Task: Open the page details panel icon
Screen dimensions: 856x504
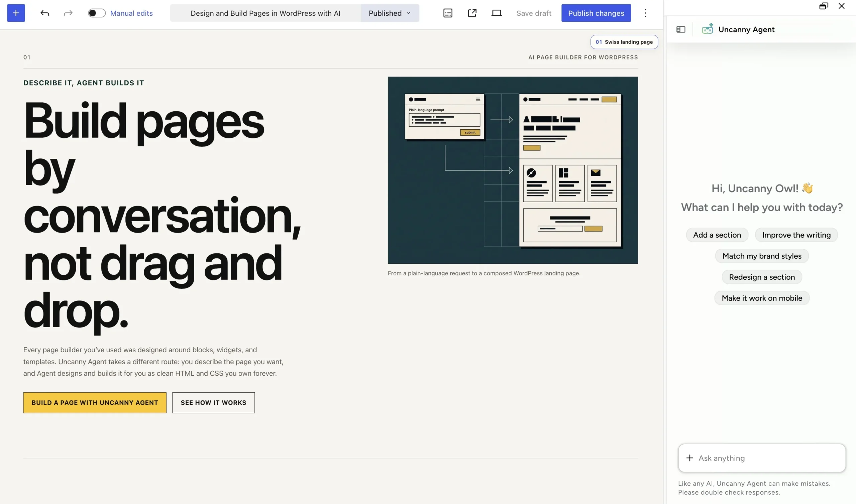Action: coord(448,13)
